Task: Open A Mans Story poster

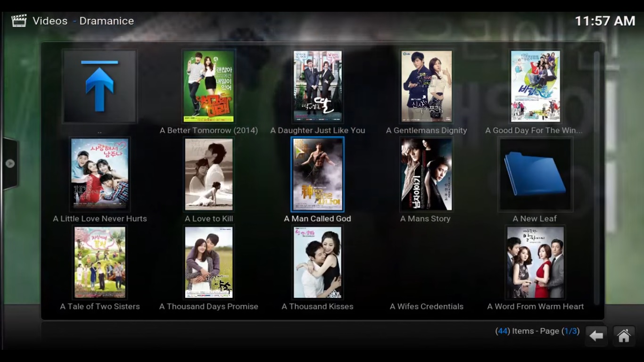Action: coord(427,175)
